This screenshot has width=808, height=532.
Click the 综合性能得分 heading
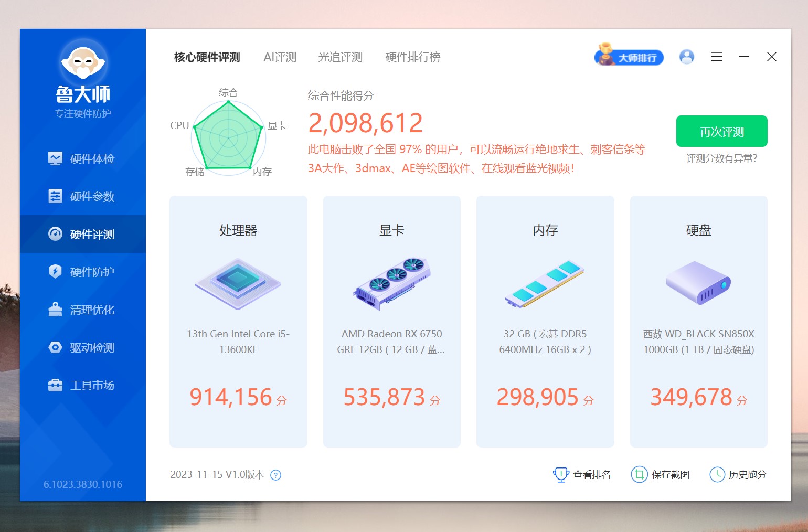pos(341,96)
